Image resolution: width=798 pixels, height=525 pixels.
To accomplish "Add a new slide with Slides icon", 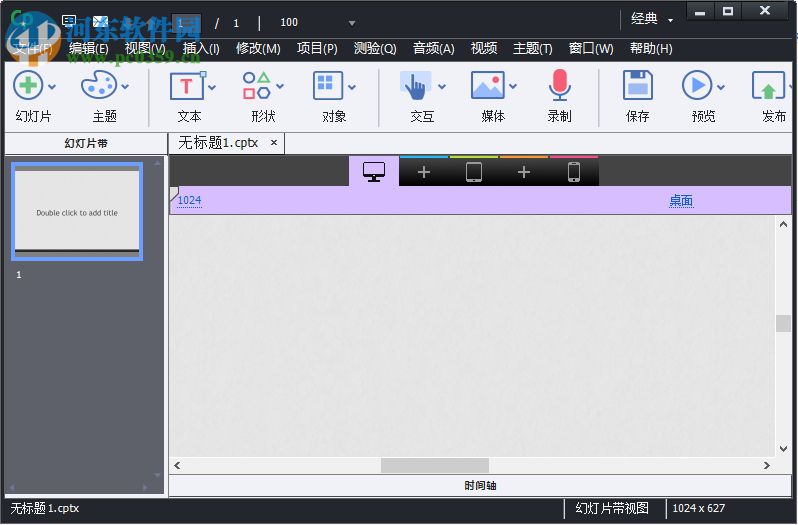I will pos(28,85).
